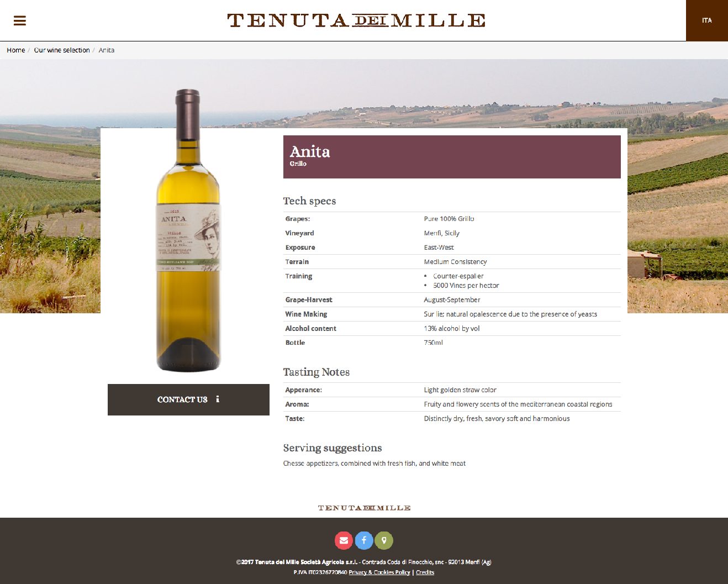
Task: Click the Anita wine bottle image
Action: 188,230
